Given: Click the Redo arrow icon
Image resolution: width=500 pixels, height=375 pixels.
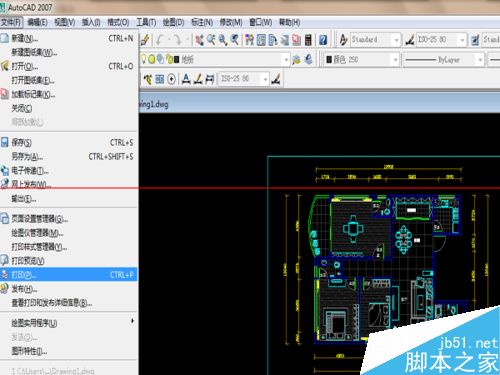Looking at the screenshot, I should 178,40.
